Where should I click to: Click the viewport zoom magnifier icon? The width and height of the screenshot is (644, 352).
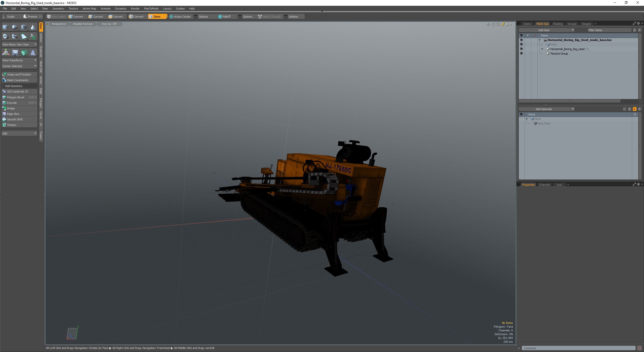(498, 24)
